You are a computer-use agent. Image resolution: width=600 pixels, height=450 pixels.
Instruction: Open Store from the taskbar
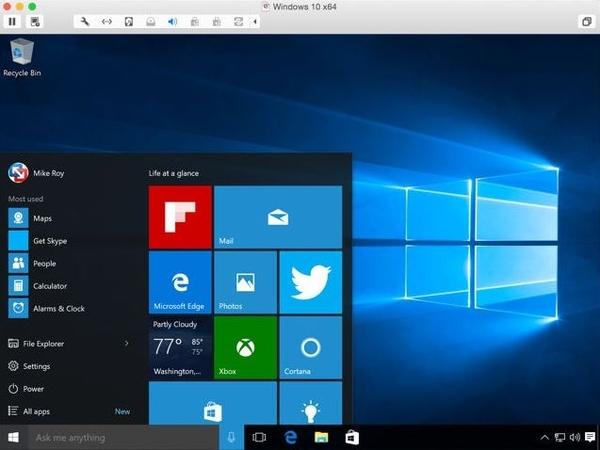click(x=352, y=437)
